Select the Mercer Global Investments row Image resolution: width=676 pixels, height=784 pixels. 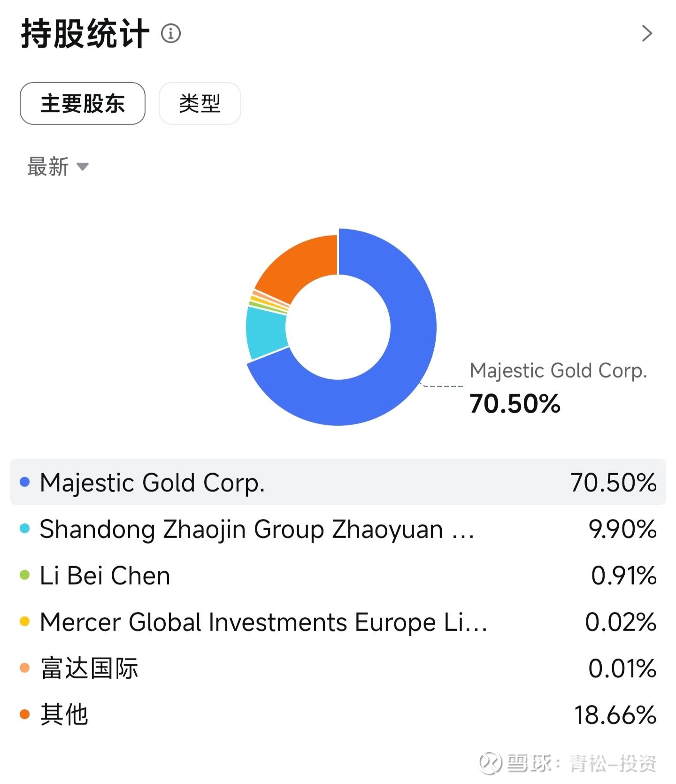[x=338, y=622]
